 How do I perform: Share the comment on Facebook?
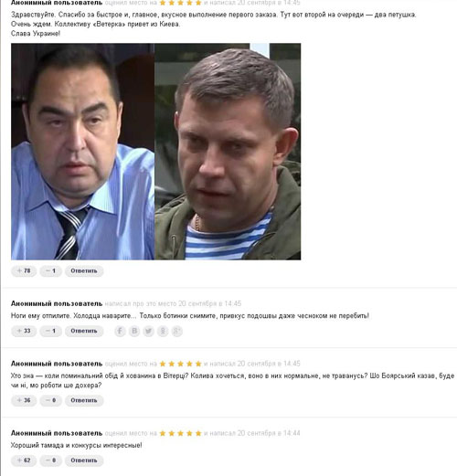pyautogui.click(x=120, y=331)
